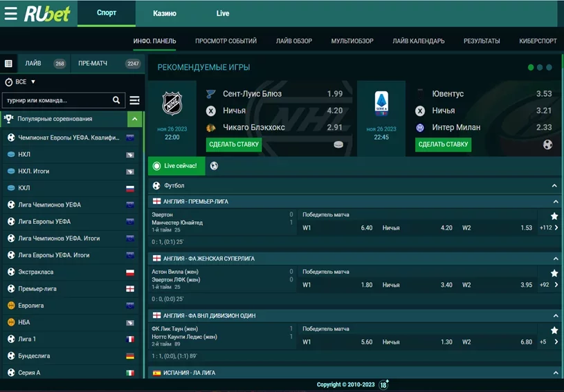Select first carousel dot in Рекомендуемые игры

click(x=531, y=67)
